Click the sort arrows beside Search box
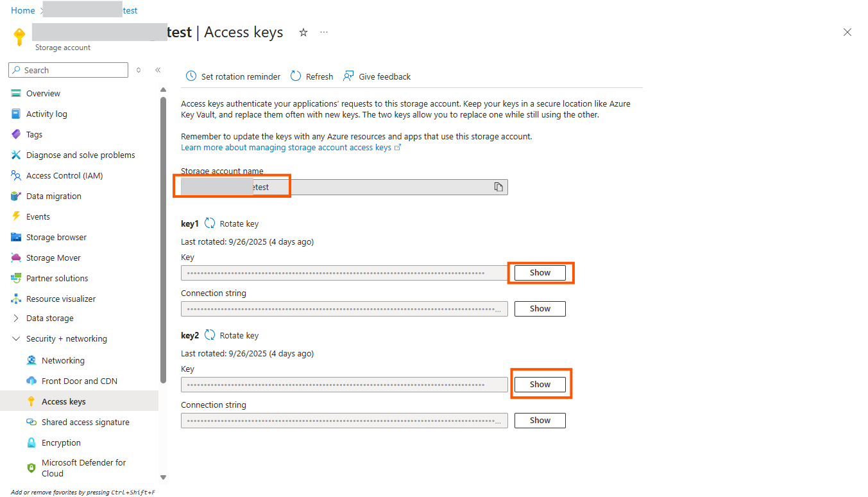This screenshot has height=497, width=868. (x=139, y=70)
